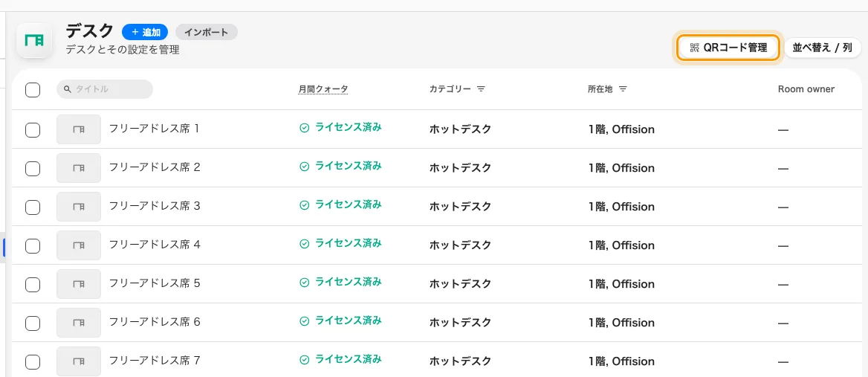The image size is (868, 377).
Task: Click 1階, Offision location of フリーアドレス席 3
Action: [622, 207]
